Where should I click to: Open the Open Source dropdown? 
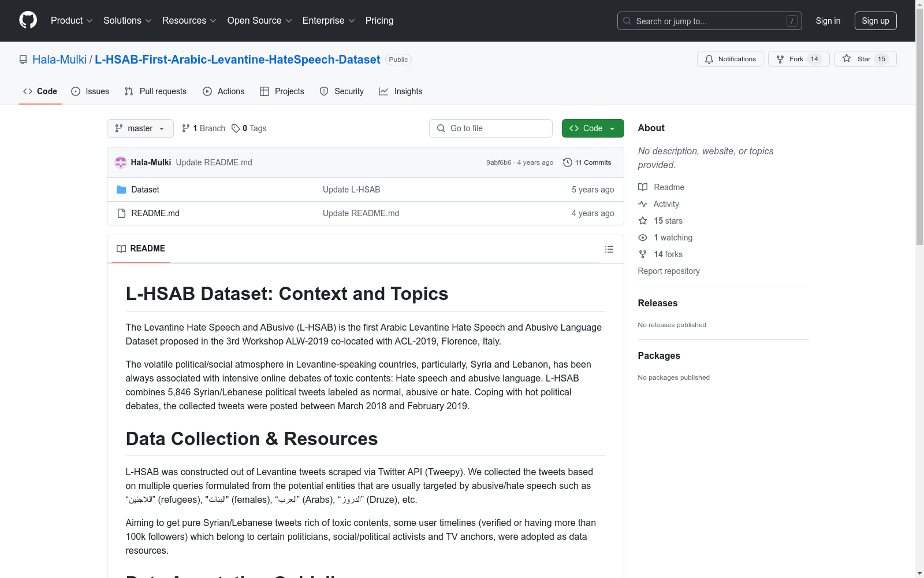pyautogui.click(x=260, y=21)
